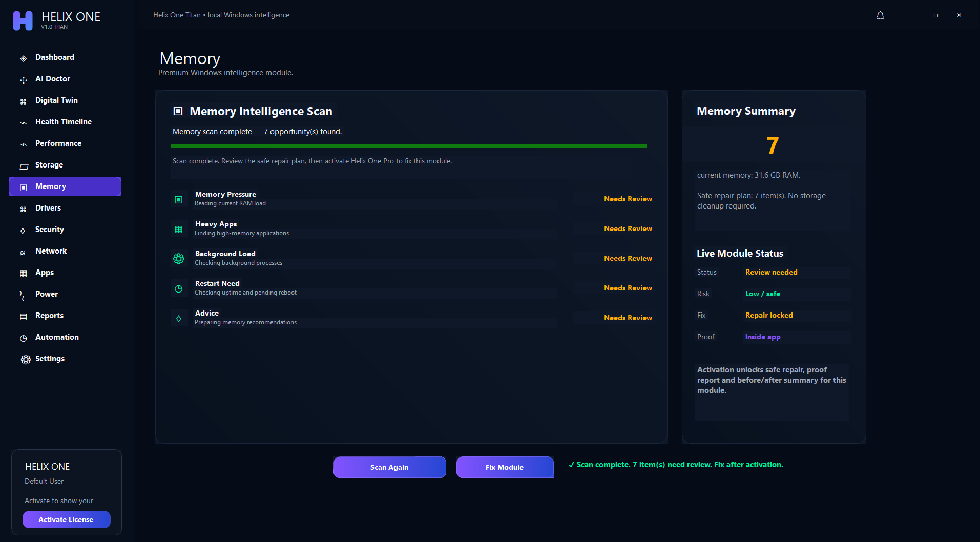The image size is (980, 542).
Task: Open Automation from the sidebar
Action: coord(65,337)
